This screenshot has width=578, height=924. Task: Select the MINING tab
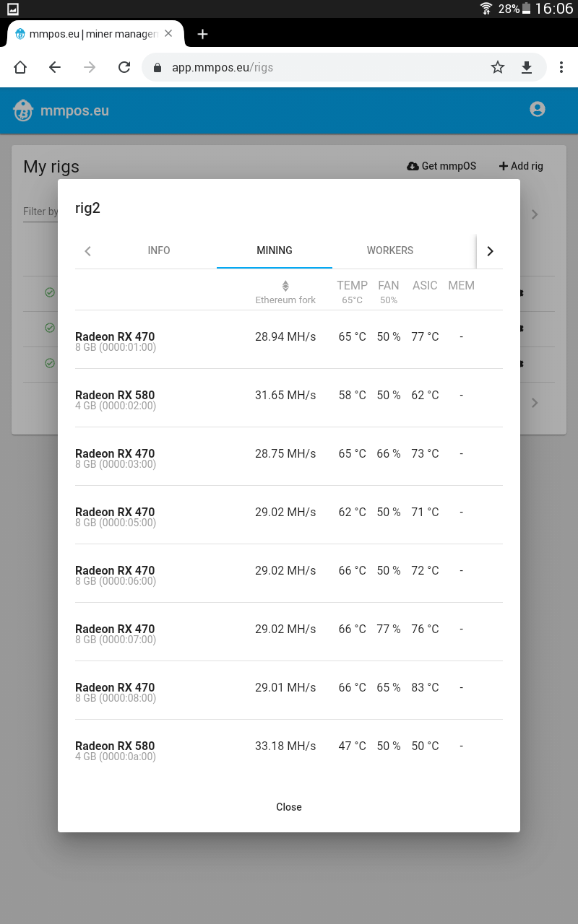tap(275, 250)
